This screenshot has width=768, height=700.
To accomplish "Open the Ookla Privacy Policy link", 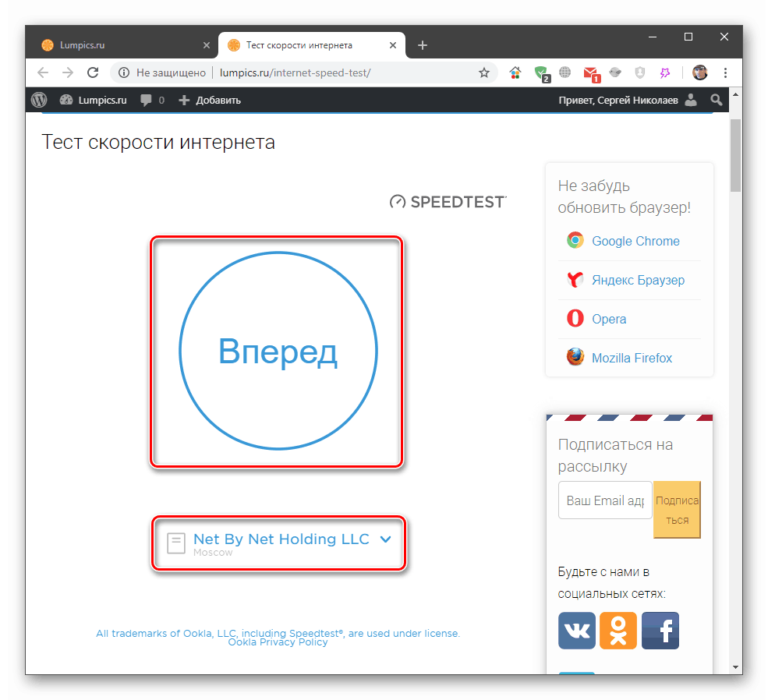I will click(x=278, y=642).
